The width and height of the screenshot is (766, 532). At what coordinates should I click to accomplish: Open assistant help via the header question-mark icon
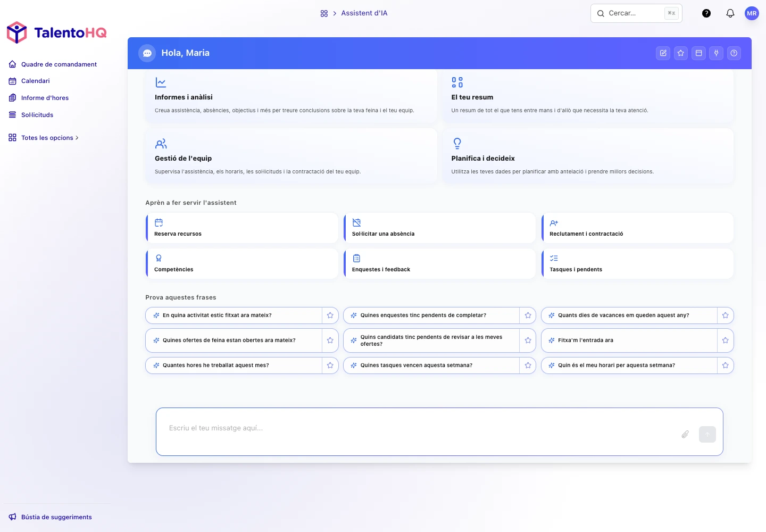[734, 53]
